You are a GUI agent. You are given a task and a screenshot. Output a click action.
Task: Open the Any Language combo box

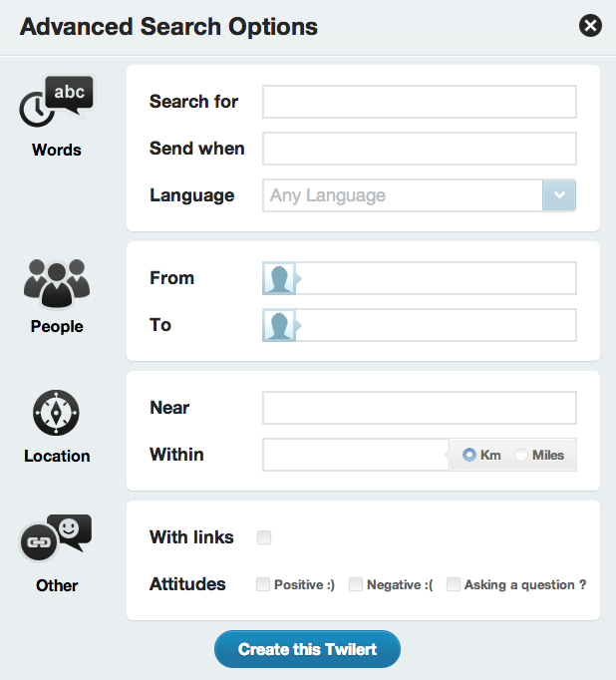(420, 195)
